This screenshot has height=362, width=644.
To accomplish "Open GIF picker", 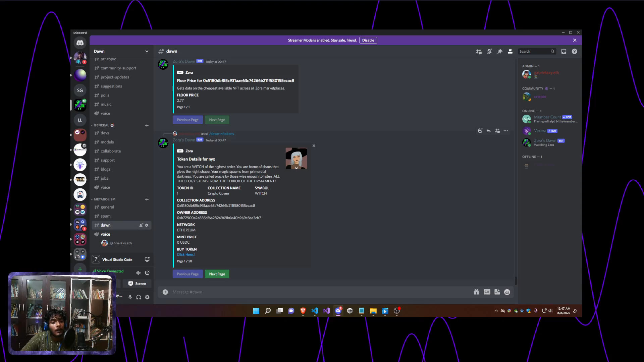I will click(487, 292).
